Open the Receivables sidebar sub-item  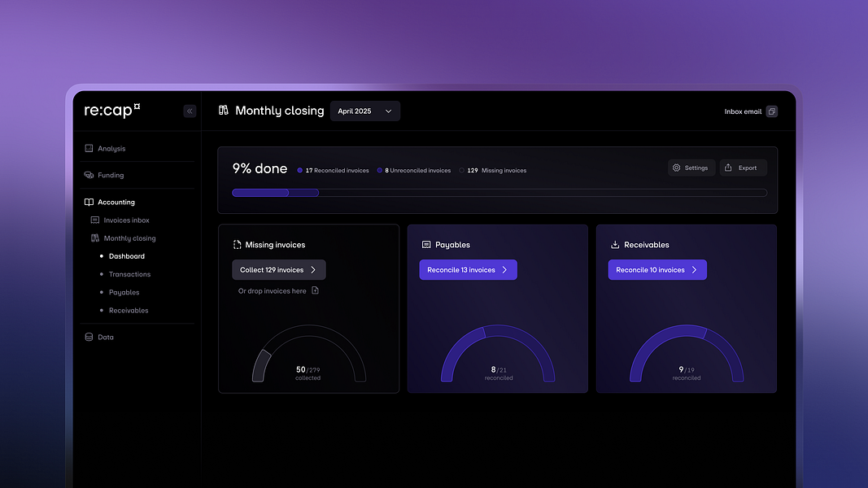(x=129, y=311)
